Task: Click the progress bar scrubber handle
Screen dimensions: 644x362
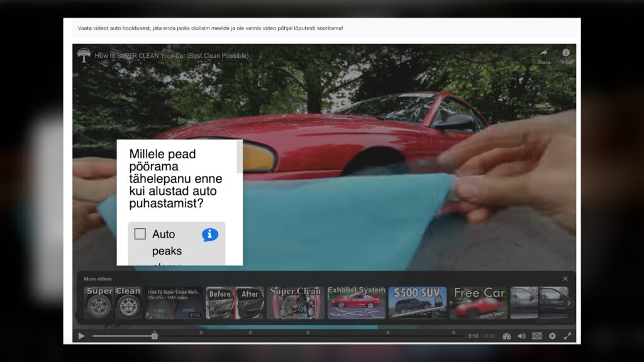Action: (154, 336)
